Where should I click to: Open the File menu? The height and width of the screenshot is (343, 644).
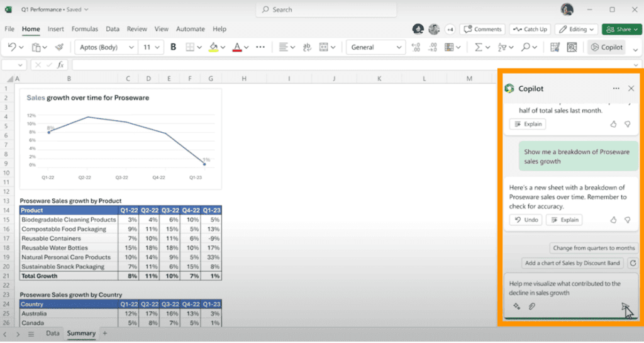9,29
